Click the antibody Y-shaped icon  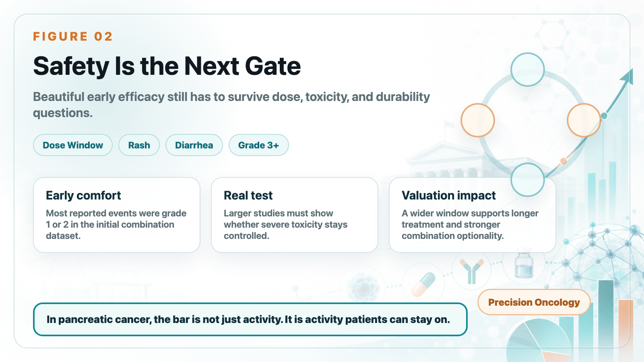tap(471, 271)
